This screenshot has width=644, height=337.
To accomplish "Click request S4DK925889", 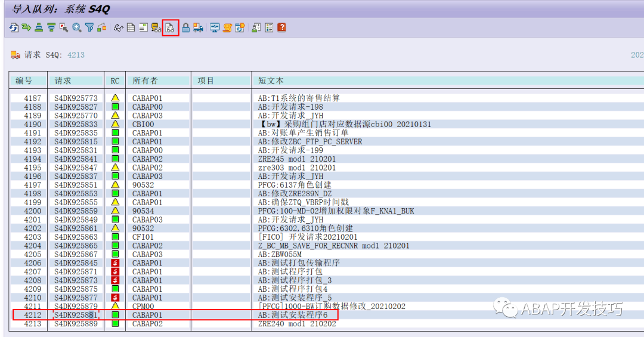I will point(76,324).
